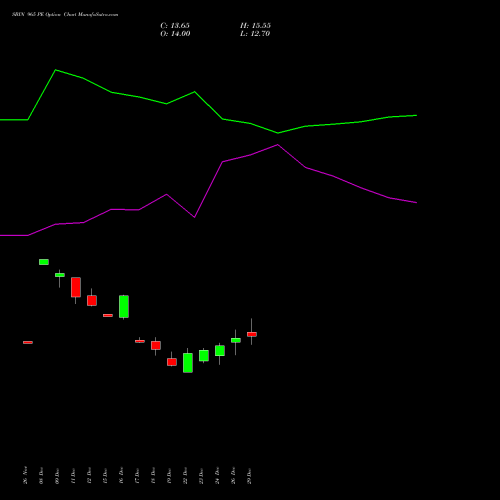The height and width of the screenshot is (500, 500).
Task: Click the '22 Dec' date axis label
Action: tap(185, 476)
